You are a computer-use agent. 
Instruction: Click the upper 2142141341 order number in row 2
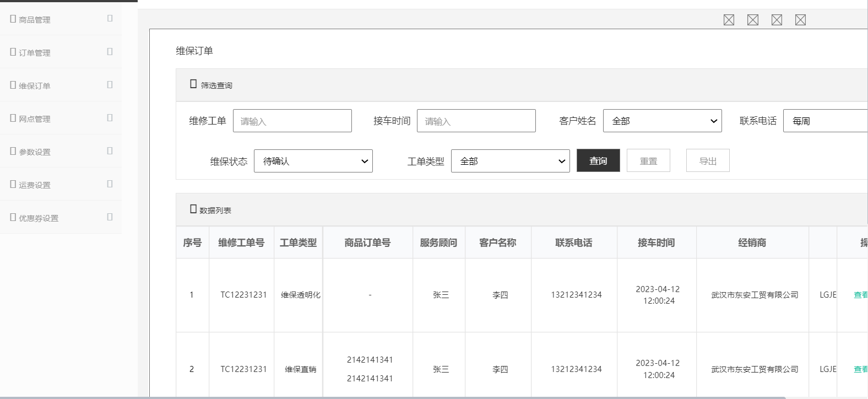tap(370, 360)
